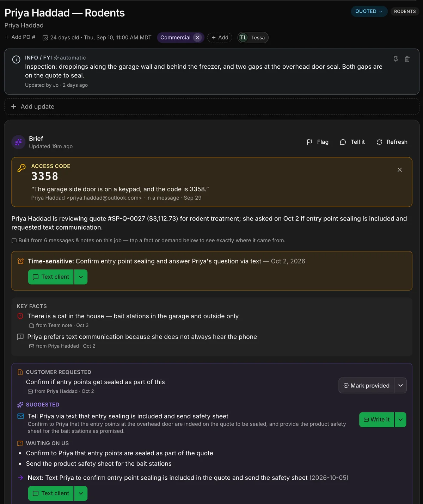Screen dimensions: 423x504
Task: Click Mark provided for customer request
Action: [x=367, y=386]
